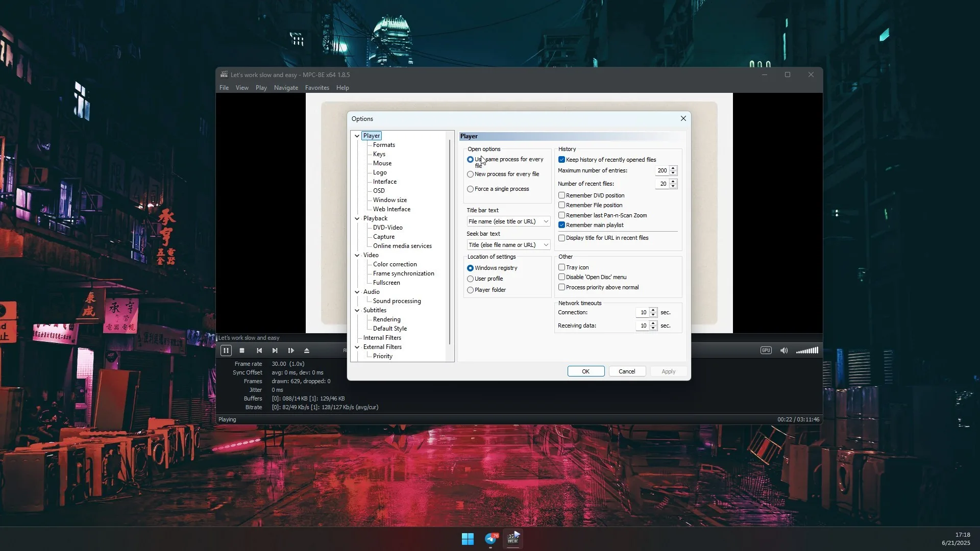Decrease number of recent files
Viewport: 980px width, 551px height.
pyautogui.click(x=673, y=186)
